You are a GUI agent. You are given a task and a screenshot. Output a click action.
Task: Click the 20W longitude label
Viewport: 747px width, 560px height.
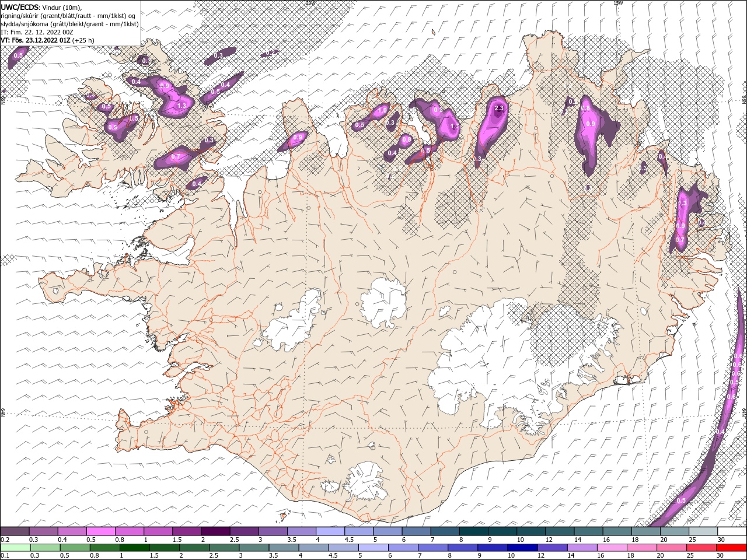tap(310, 3)
